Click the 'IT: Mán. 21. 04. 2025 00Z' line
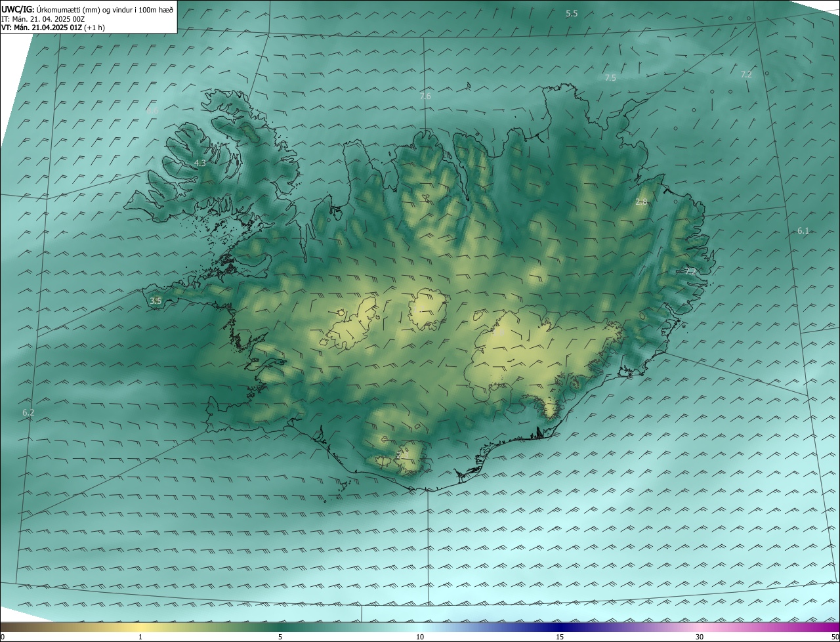This screenshot has width=840, height=642. 43,19
